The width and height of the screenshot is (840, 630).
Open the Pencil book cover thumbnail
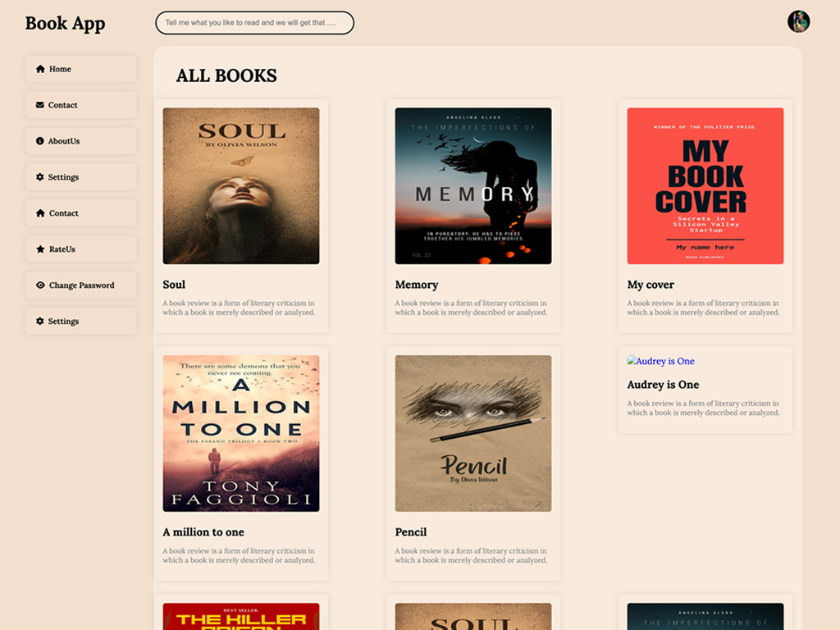point(473,433)
